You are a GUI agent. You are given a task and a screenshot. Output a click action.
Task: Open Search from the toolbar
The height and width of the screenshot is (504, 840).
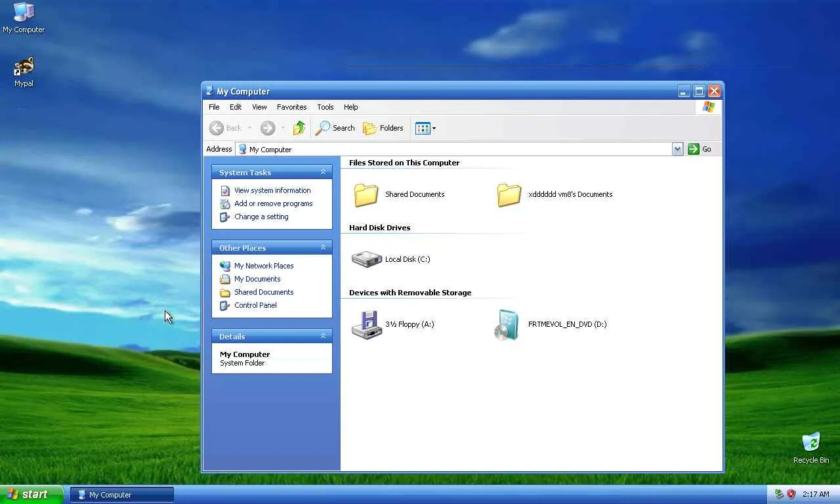(335, 128)
